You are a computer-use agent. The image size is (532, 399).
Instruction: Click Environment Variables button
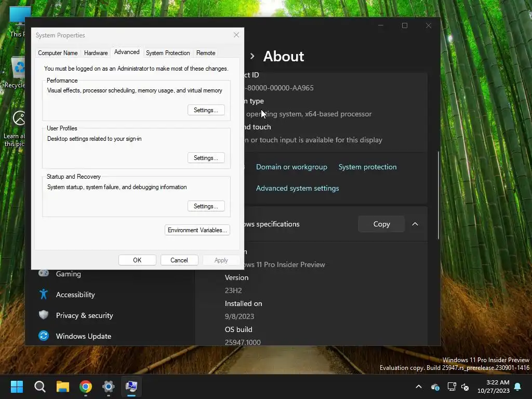pos(197,230)
